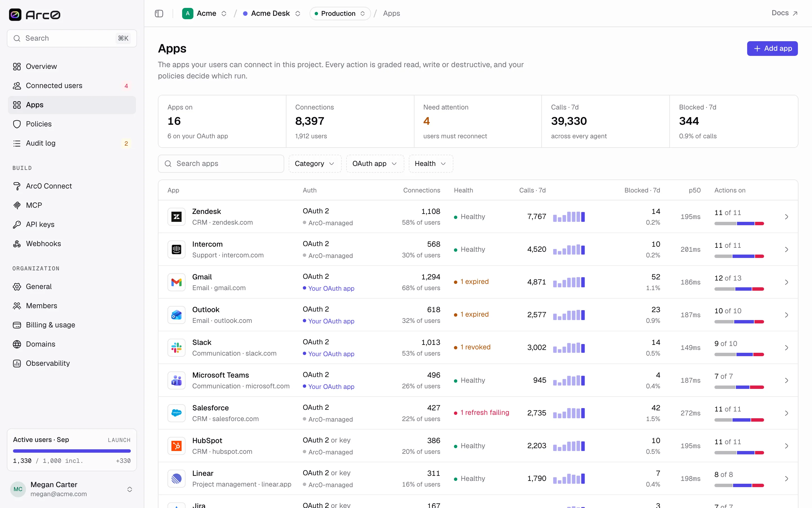Open MCP in the sidebar
This screenshot has width=812, height=508.
(72, 205)
